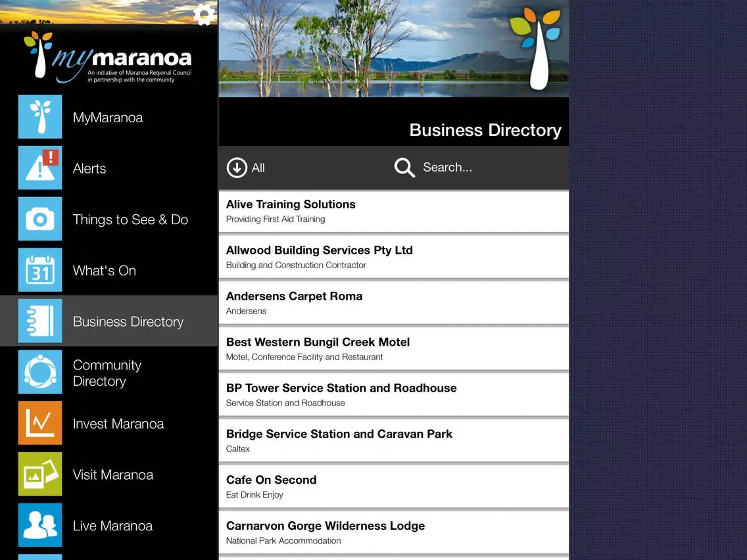Open Bridge Service Station and Caravan Park
Viewport: 747px width, 560px height.
click(x=393, y=441)
